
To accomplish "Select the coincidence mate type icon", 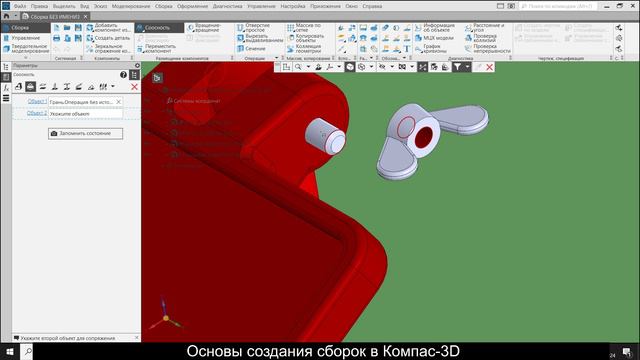I will [x=18, y=87].
